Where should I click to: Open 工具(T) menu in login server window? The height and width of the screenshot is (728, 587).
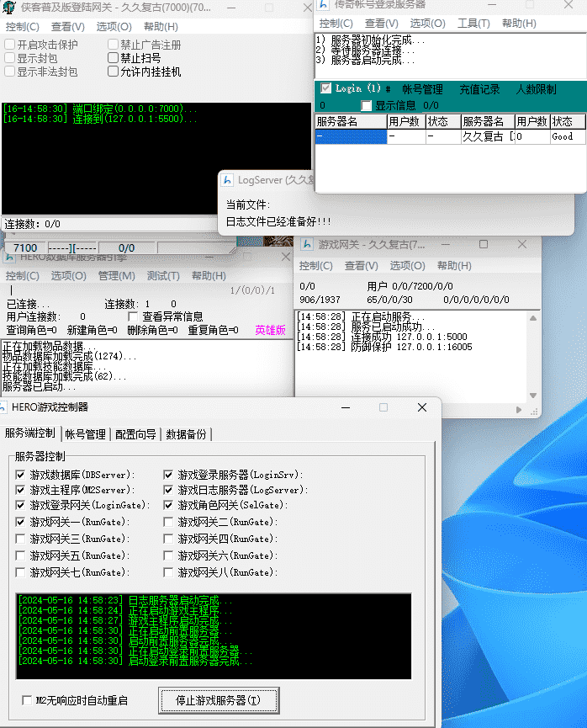click(x=473, y=24)
